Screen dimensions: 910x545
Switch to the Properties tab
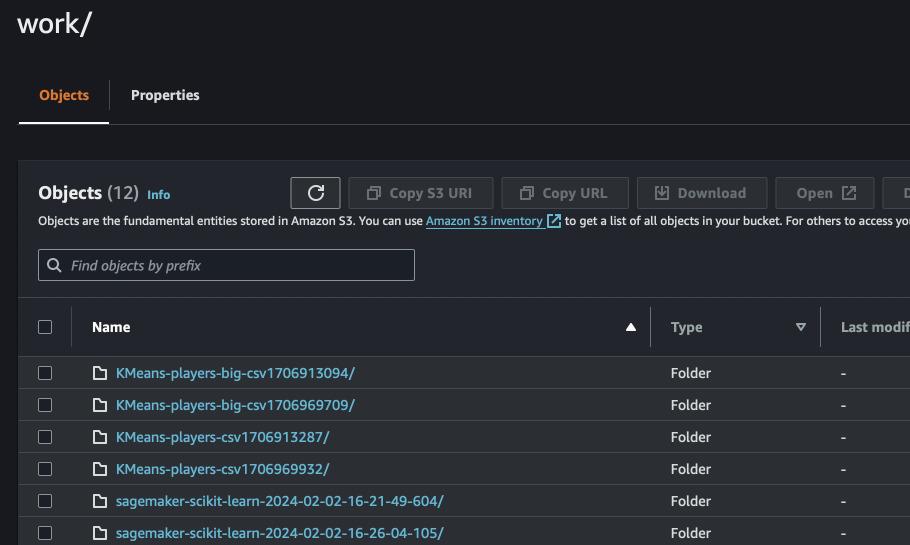[x=165, y=95]
